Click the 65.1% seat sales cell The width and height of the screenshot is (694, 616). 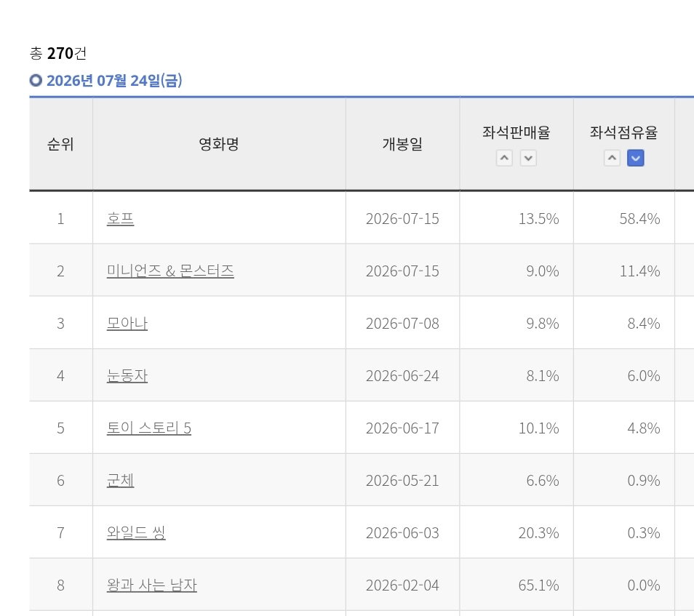click(516, 585)
